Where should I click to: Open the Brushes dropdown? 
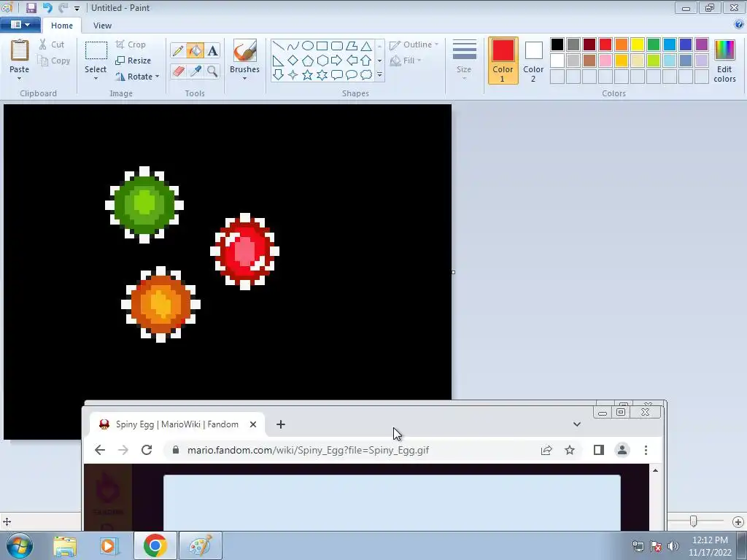(x=244, y=78)
